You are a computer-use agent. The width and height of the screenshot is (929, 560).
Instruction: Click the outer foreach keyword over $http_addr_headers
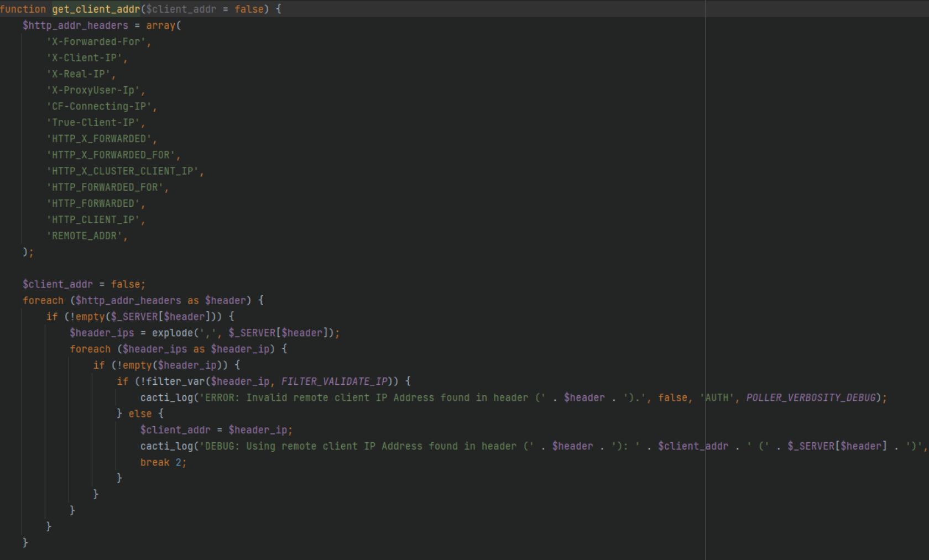click(x=43, y=300)
